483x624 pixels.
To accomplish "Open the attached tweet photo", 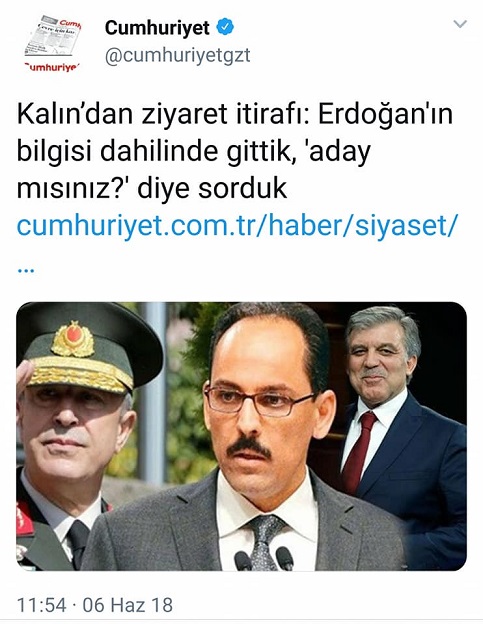I will (x=242, y=436).
